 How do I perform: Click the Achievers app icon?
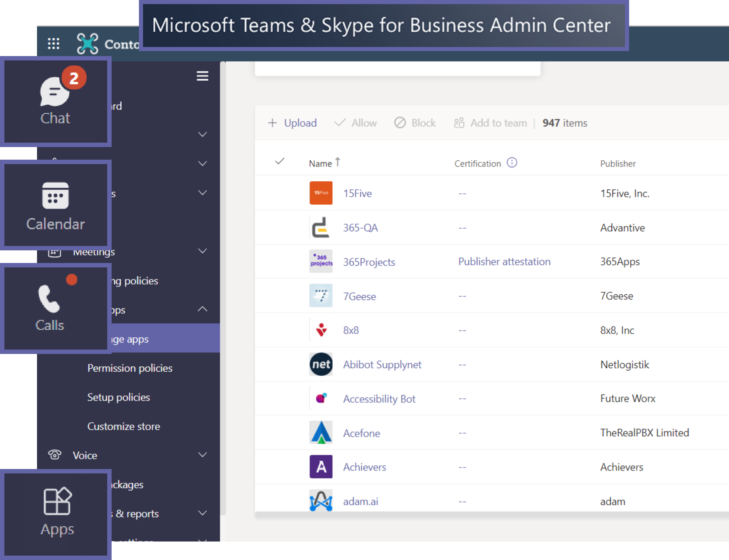click(x=321, y=467)
